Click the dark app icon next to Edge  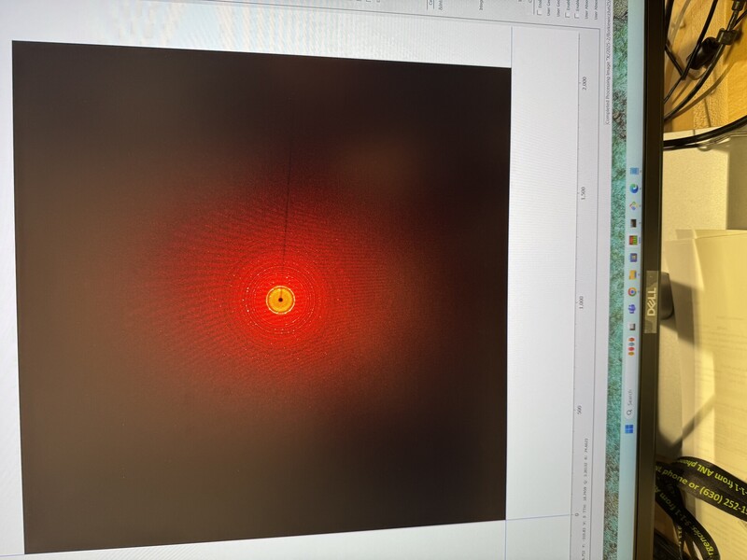pos(633,223)
